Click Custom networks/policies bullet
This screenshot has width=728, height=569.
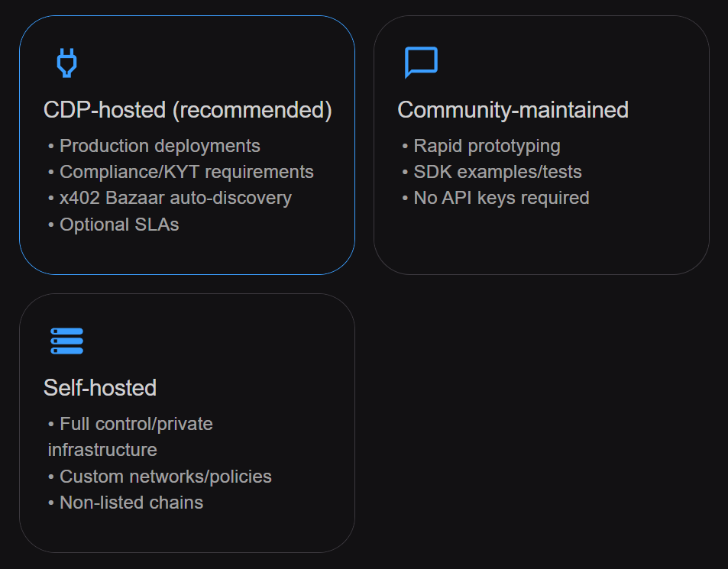click(x=165, y=477)
